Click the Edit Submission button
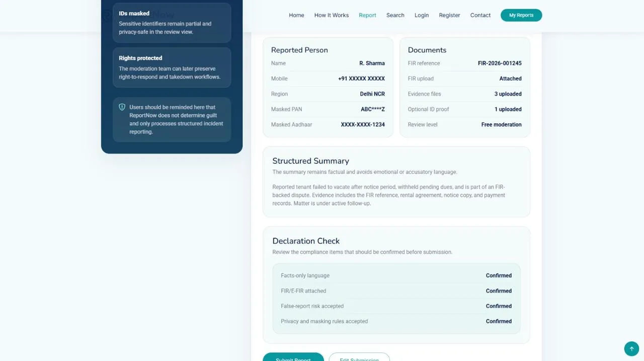The height and width of the screenshot is (361, 644). tap(359, 356)
